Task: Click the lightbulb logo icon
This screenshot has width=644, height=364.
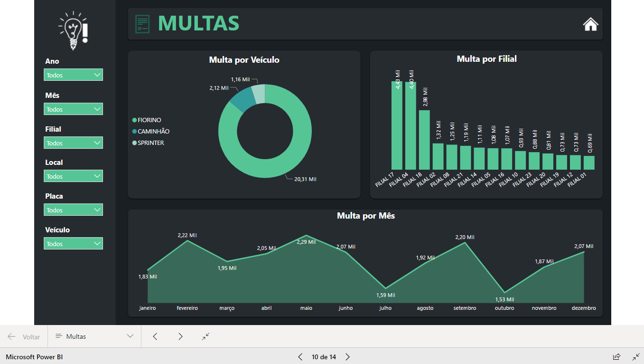Action: tap(73, 31)
